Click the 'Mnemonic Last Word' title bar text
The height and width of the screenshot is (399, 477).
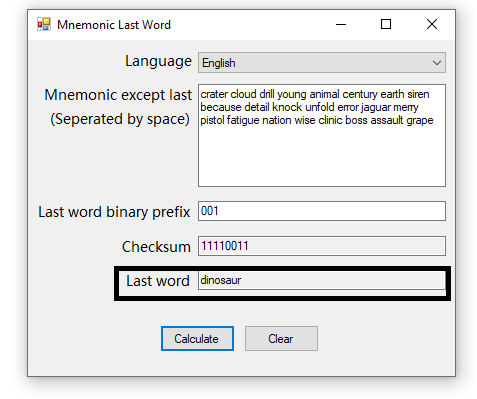(x=114, y=25)
